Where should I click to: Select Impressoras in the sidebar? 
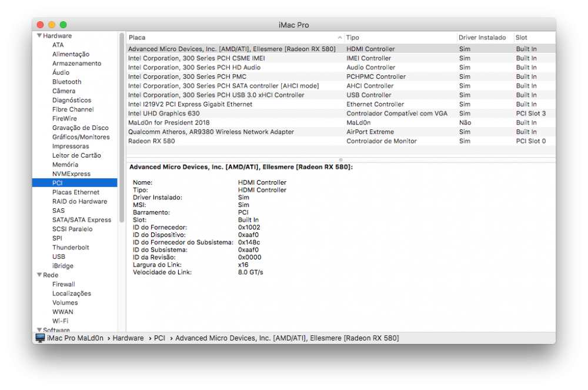point(71,146)
